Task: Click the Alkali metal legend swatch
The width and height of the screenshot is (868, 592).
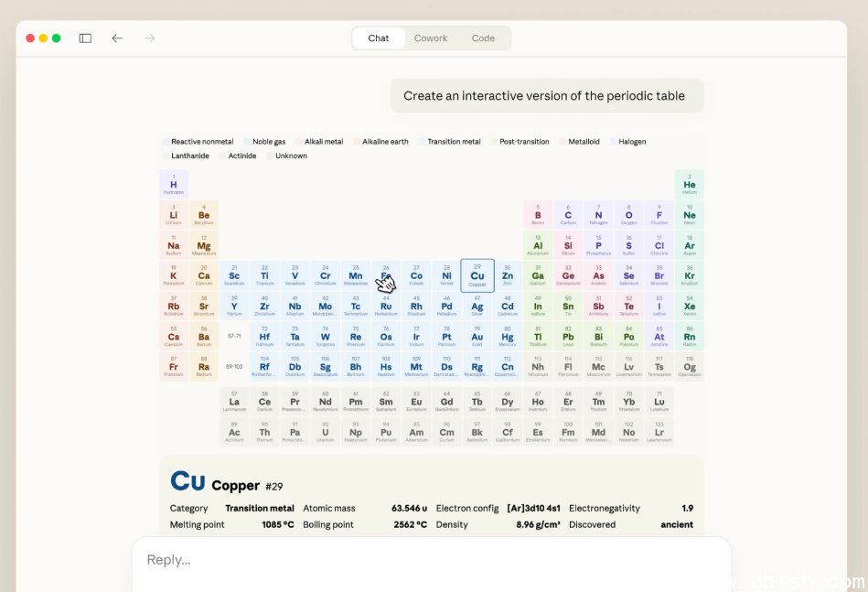Action: tap(299, 142)
